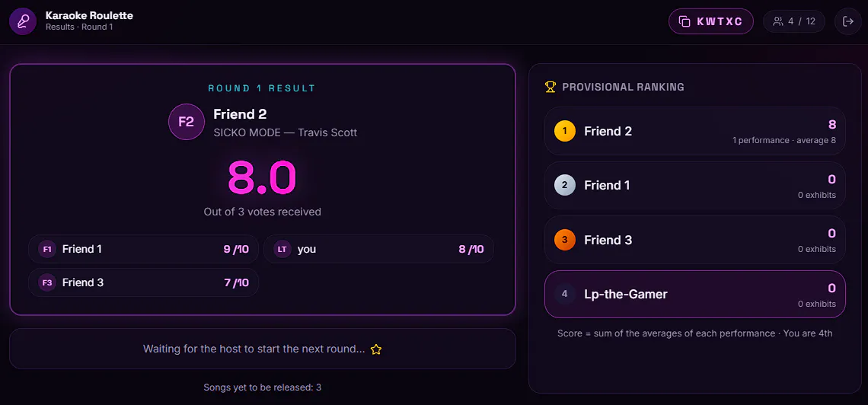Copy the room code KWTXC
This screenshot has width=868, height=405.
click(711, 21)
